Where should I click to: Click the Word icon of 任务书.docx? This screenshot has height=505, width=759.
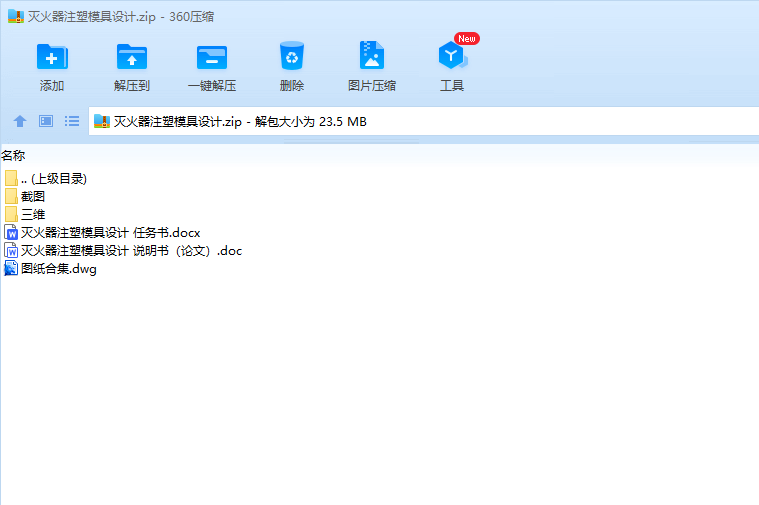pyautogui.click(x=11, y=233)
